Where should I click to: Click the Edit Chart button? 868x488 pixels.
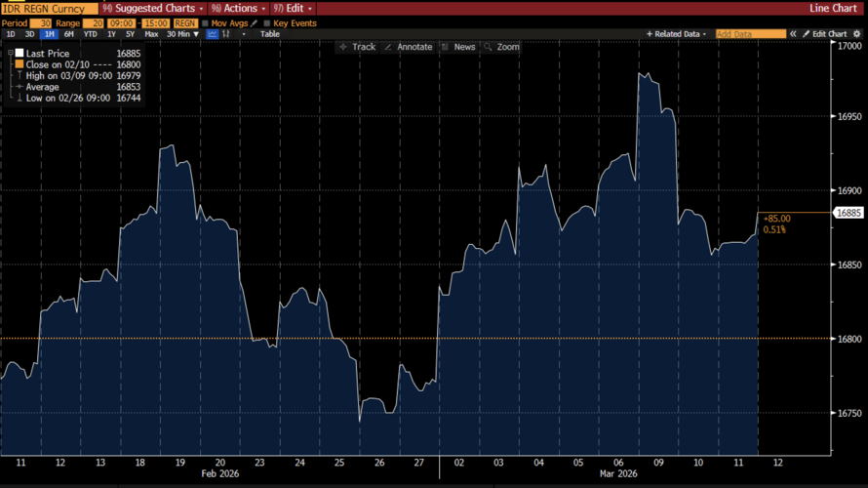click(x=825, y=34)
